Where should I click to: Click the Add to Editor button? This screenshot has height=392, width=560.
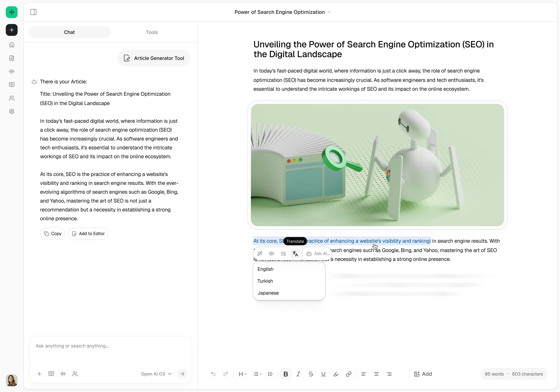[x=88, y=234]
